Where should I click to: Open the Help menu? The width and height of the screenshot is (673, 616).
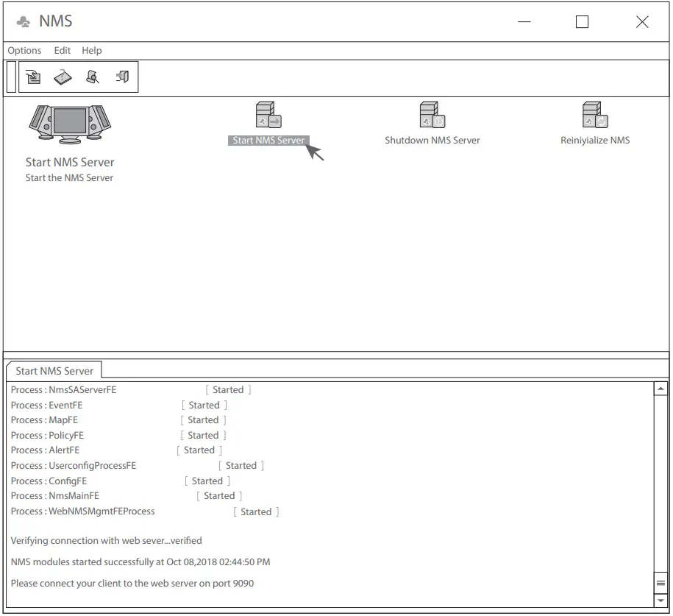coord(92,50)
